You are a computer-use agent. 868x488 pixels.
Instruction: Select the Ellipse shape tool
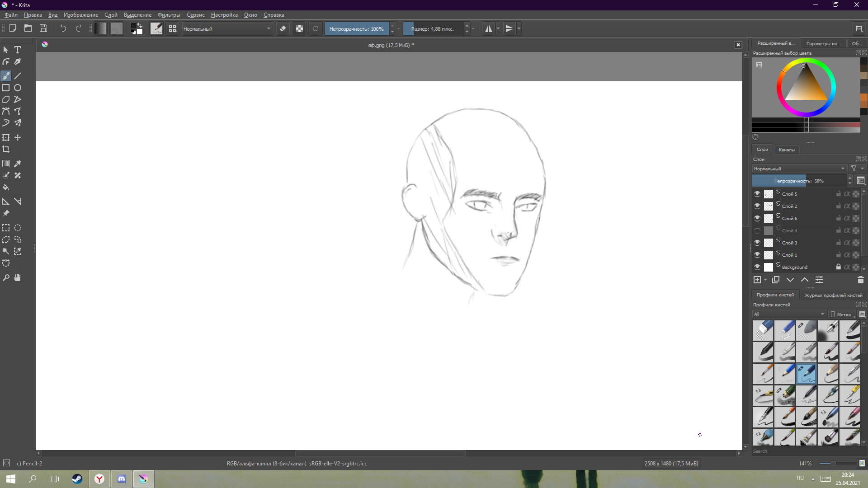(18, 88)
